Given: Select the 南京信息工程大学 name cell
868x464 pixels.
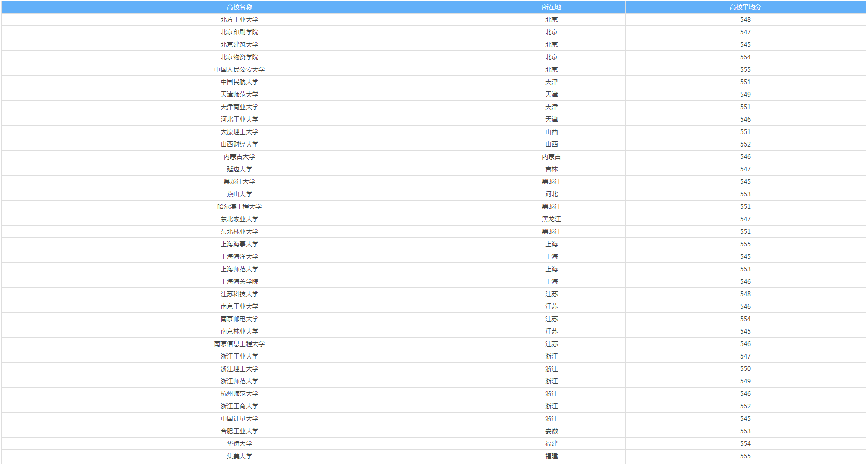Looking at the screenshot, I should click(239, 344).
